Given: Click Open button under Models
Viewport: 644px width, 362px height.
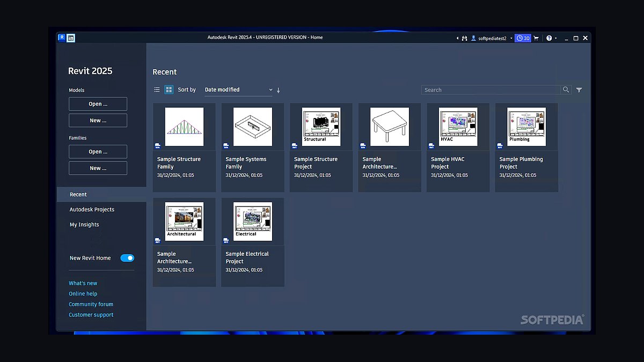Looking at the screenshot, I should 98,104.
